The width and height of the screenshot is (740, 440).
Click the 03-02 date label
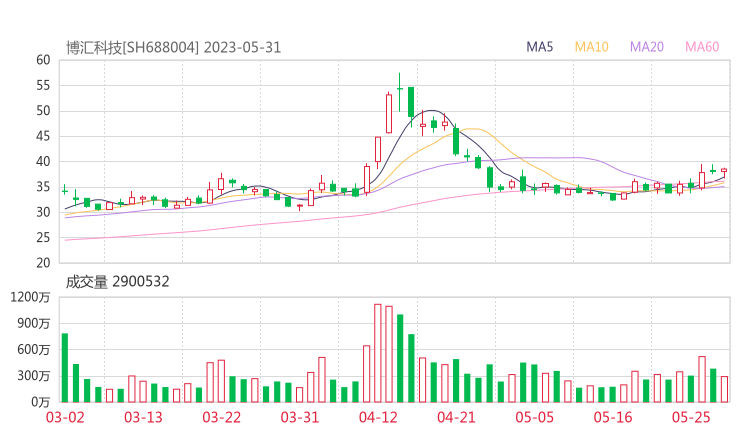point(65,417)
